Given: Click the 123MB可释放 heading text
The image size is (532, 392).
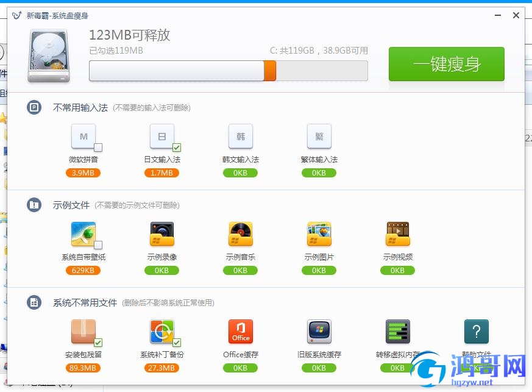Looking at the screenshot, I should coord(130,35).
